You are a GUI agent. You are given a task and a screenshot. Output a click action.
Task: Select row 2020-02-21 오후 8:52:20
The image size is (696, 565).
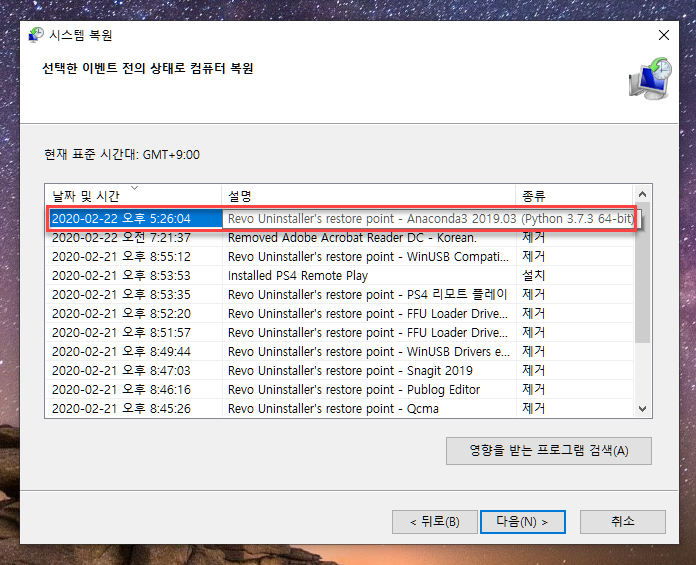tap(340, 314)
